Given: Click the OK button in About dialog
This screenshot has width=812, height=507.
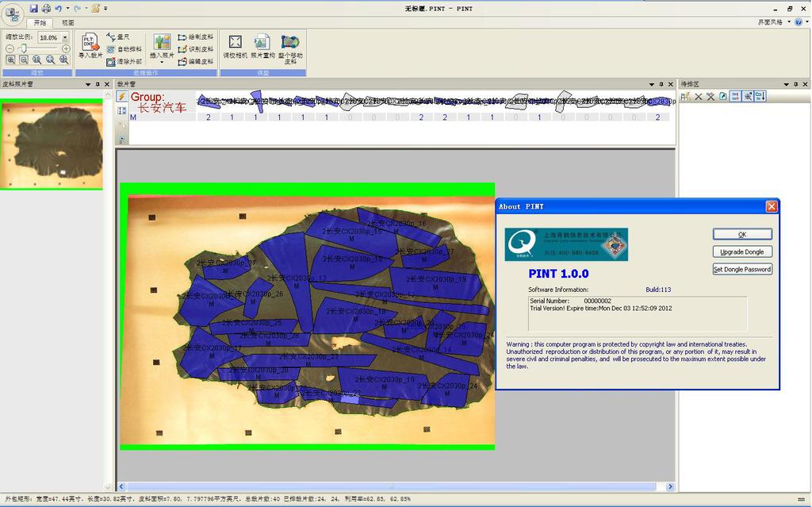Looking at the screenshot, I should tap(742, 234).
